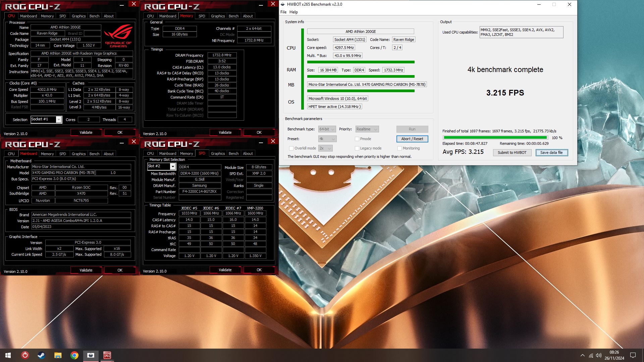Open Steam from the taskbar
This screenshot has height=362, width=644.
click(41, 355)
